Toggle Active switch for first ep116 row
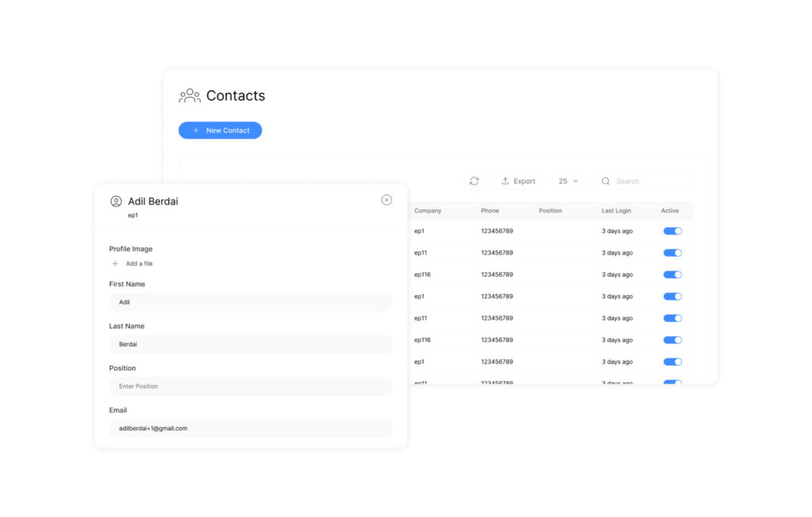This screenshot has height=517, width=812. pyautogui.click(x=672, y=274)
